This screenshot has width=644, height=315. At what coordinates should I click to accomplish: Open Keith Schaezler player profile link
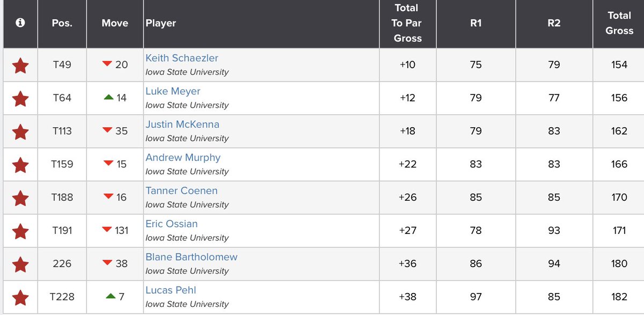(x=182, y=58)
